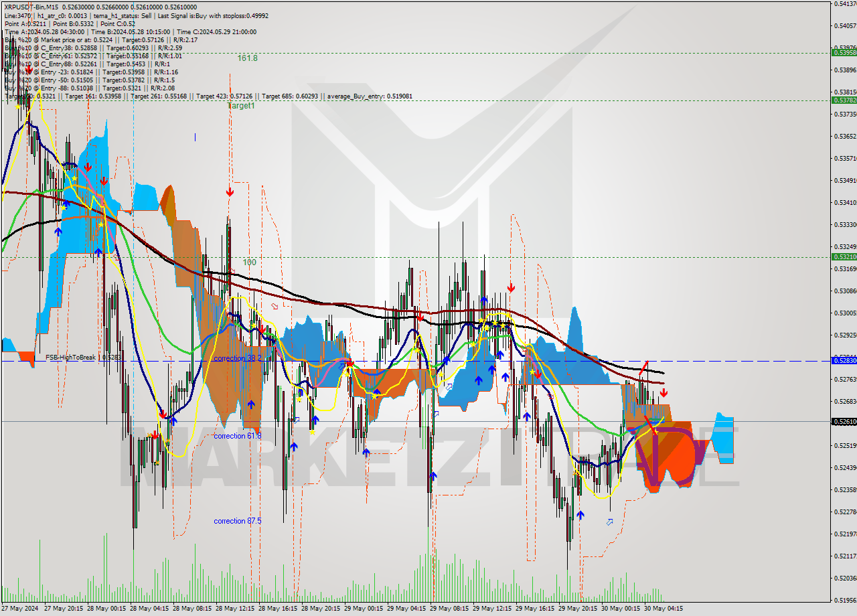This screenshot has height=616, width=857.
Task: Click the price axis value 0.5203
Action: (x=845, y=578)
